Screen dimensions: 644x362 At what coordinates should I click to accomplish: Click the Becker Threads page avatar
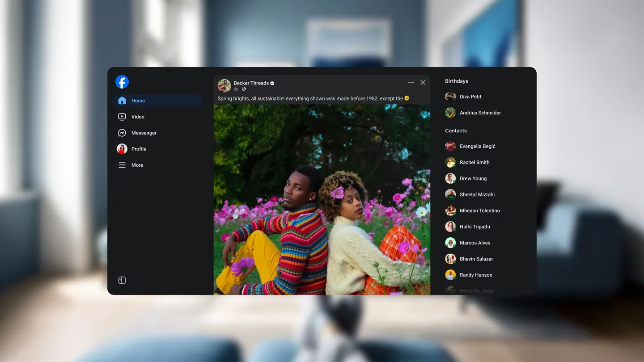[224, 85]
